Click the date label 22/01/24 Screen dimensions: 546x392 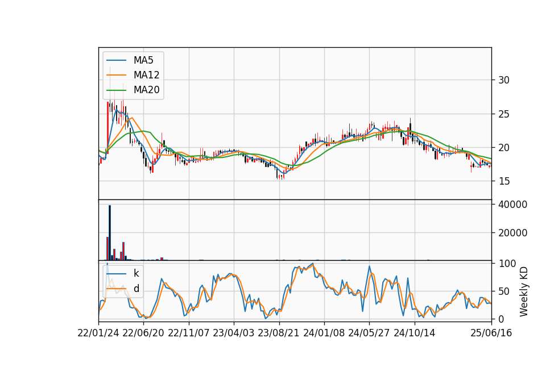click(98, 333)
